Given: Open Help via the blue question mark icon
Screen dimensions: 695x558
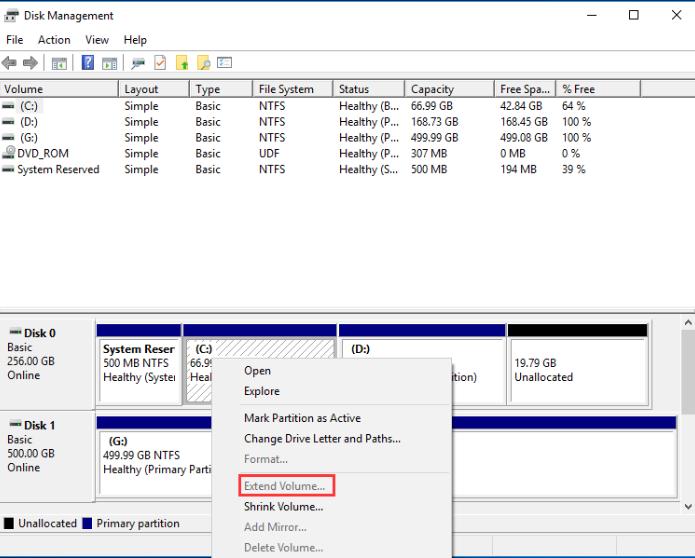Looking at the screenshot, I should pyautogui.click(x=88, y=62).
